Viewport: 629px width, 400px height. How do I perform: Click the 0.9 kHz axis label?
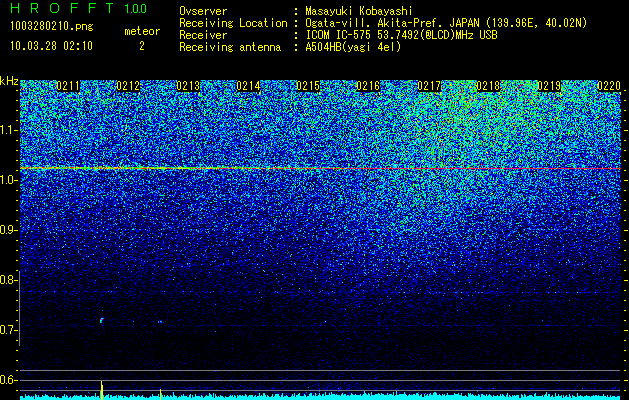pyautogui.click(x=9, y=230)
